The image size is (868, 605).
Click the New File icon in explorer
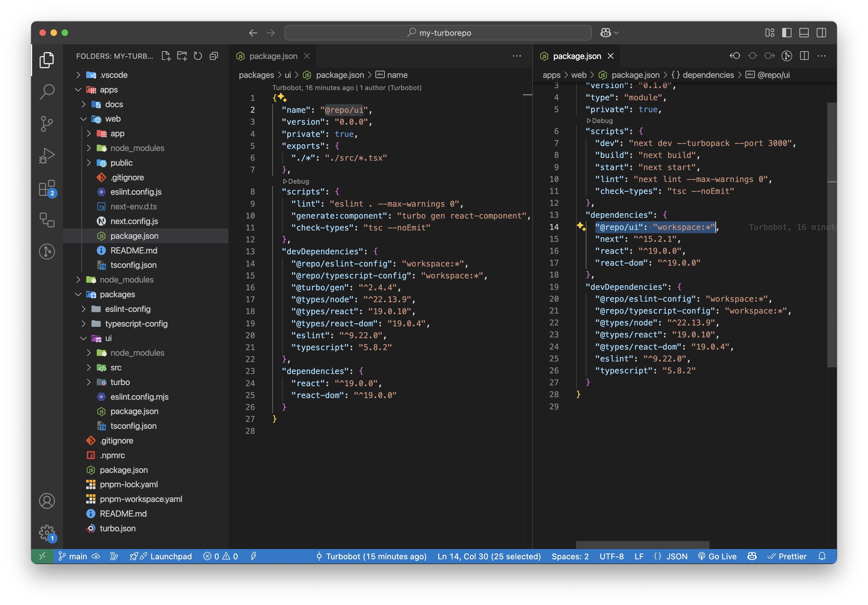(x=166, y=56)
